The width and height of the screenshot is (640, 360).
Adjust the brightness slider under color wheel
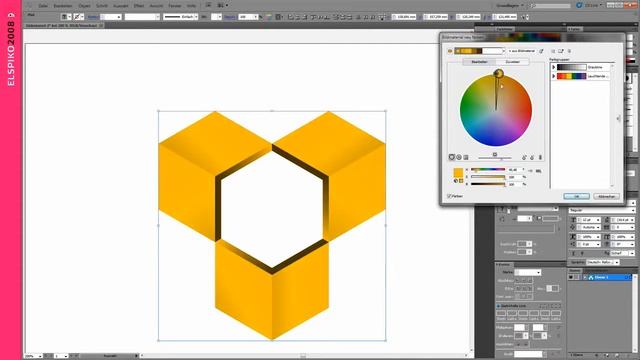pos(495,158)
